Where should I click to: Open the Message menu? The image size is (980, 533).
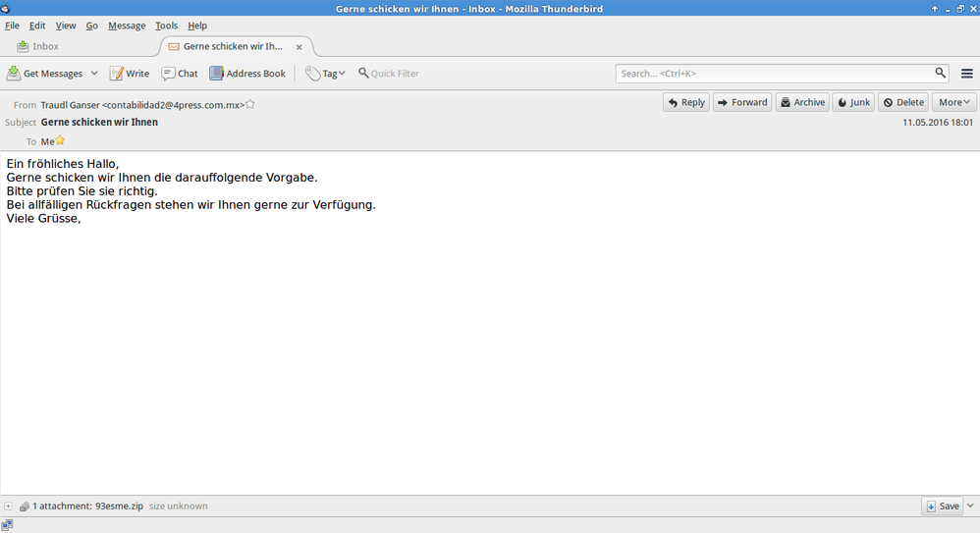(x=127, y=26)
